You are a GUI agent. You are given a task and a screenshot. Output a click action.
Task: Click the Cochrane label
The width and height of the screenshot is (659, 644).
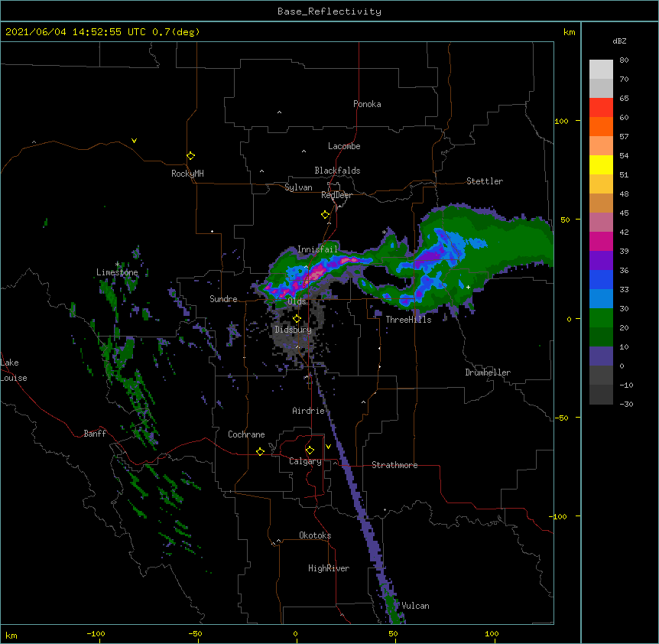coord(246,434)
